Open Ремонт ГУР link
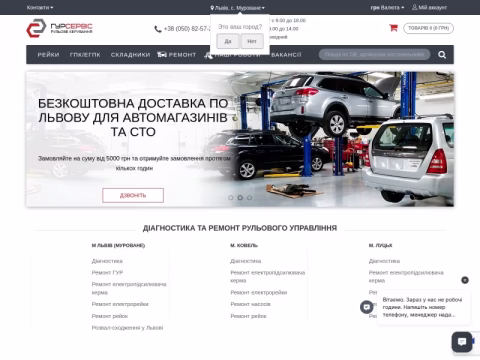The width and height of the screenshot is (480, 360). click(x=107, y=273)
